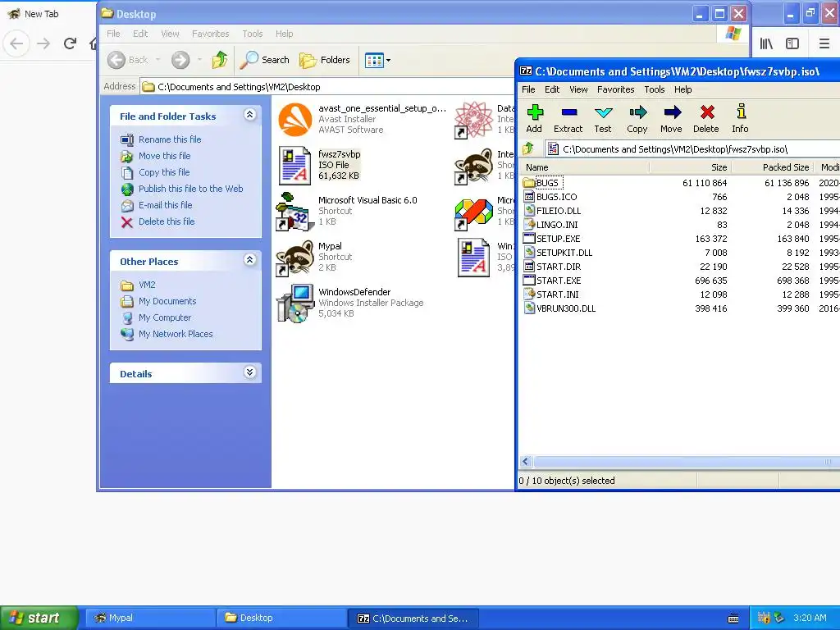Screen dimensions: 840x630
Task: Toggle Mypal sidebar icon
Action: 792,43
